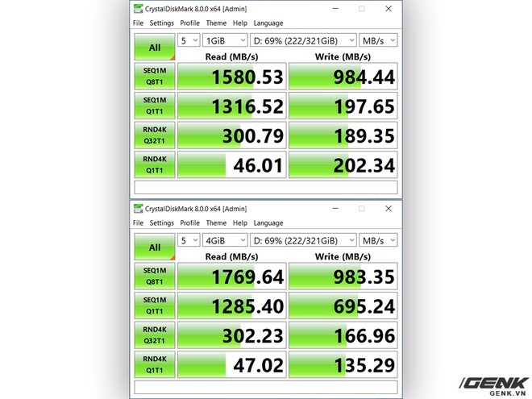Click the 983.35 write result
Image resolution: width=532 pixels, height=399 pixels.
click(x=343, y=276)
